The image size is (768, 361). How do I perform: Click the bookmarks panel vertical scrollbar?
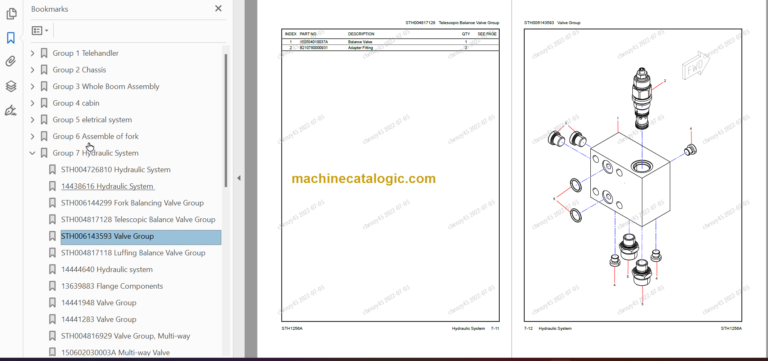point(226,120)
